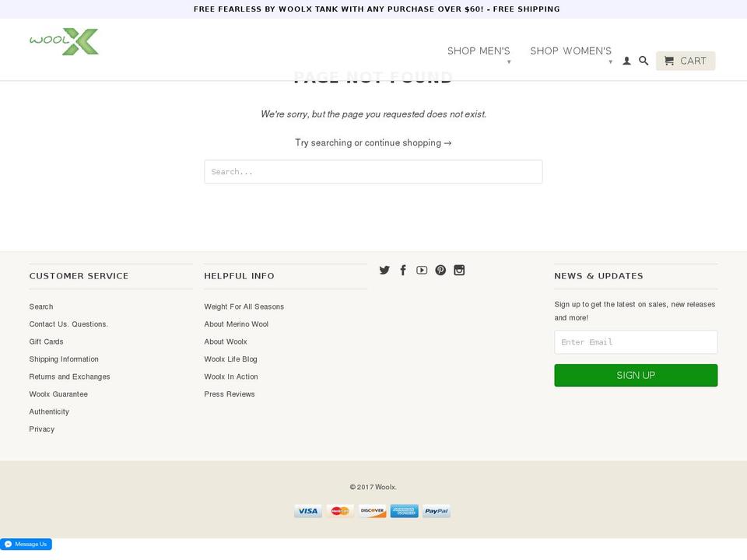Screen dimensions: 747x560
Task: Click the NEWS & UPDATES heading
Action: pyautogui.click(x=598, y=276)
